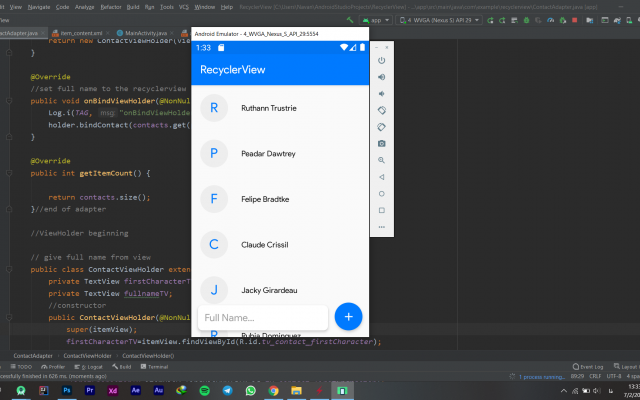Click the emulator back triangle button
The image size is (640, 400).
tap(382, 177)
